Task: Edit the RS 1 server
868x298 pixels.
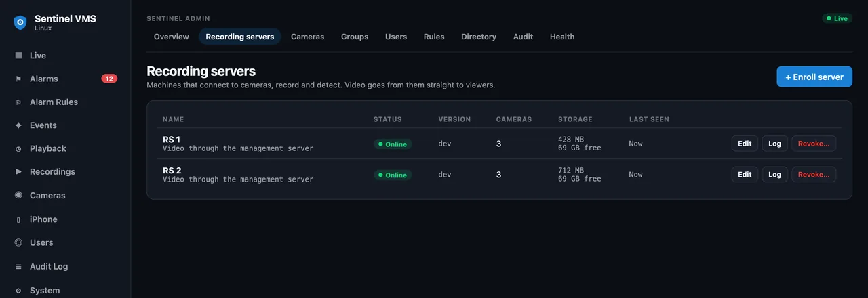Action: tap(745, 144)
